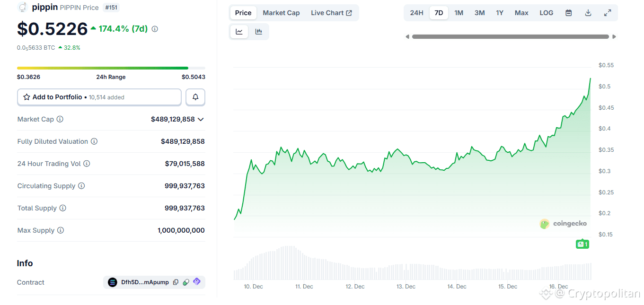
Task: Toggle the line chart view
Action: pos(239,31)
